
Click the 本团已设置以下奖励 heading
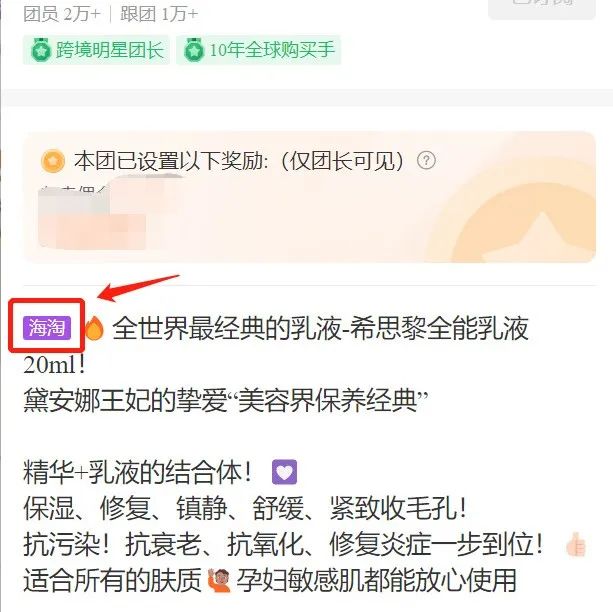238,161
